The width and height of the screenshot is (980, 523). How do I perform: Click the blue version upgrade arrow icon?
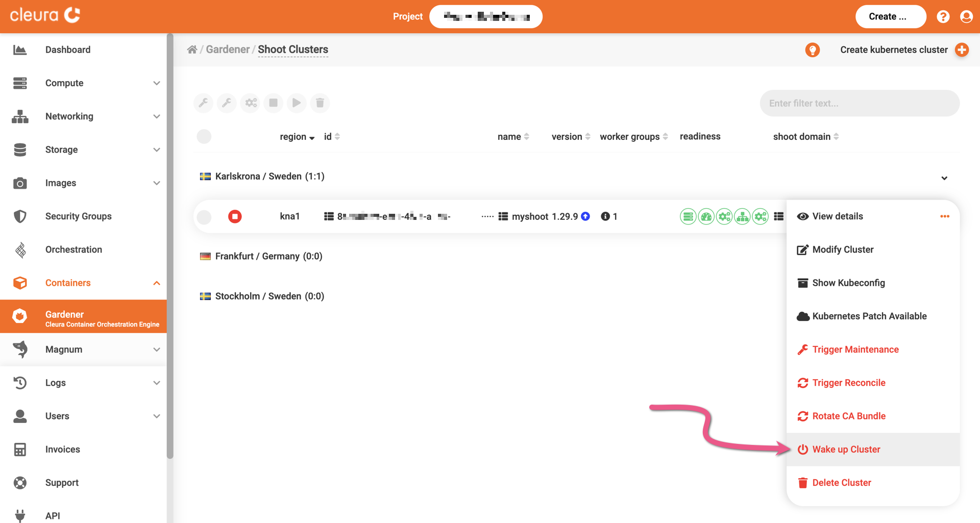(585, 216)
